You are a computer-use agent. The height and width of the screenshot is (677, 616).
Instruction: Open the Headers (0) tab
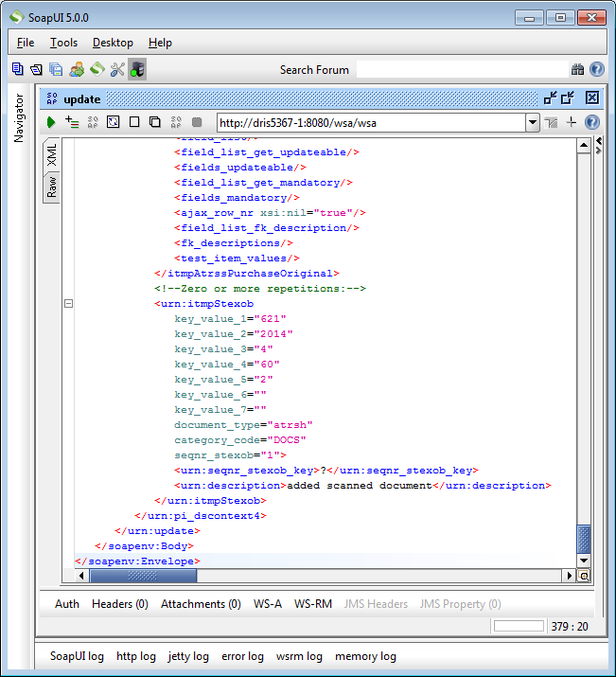120,603
